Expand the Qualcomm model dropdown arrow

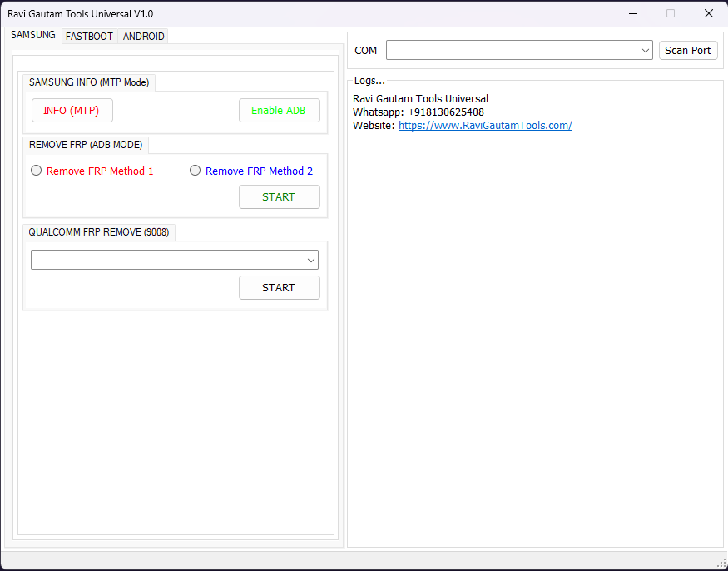click(x=311, y=261)
